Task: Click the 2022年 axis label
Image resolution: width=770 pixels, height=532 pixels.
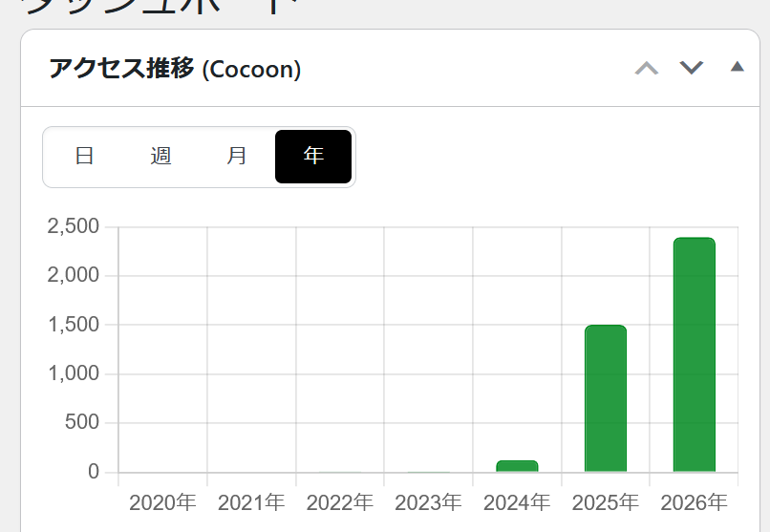Action: click(x=340, y=502)
